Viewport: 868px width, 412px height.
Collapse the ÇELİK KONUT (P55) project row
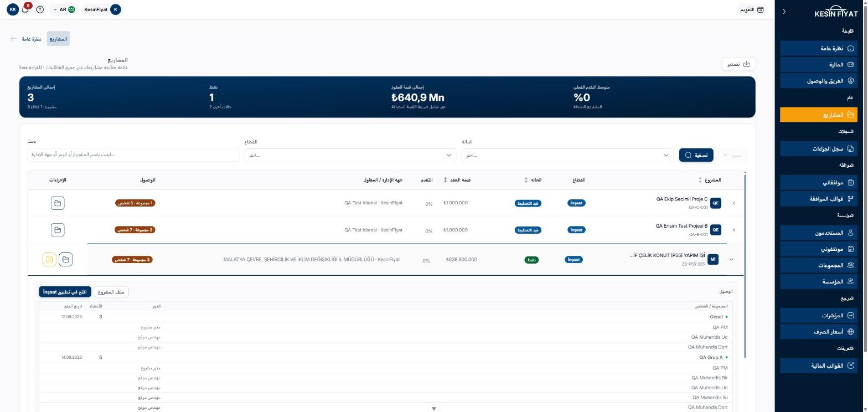[731, 259]
